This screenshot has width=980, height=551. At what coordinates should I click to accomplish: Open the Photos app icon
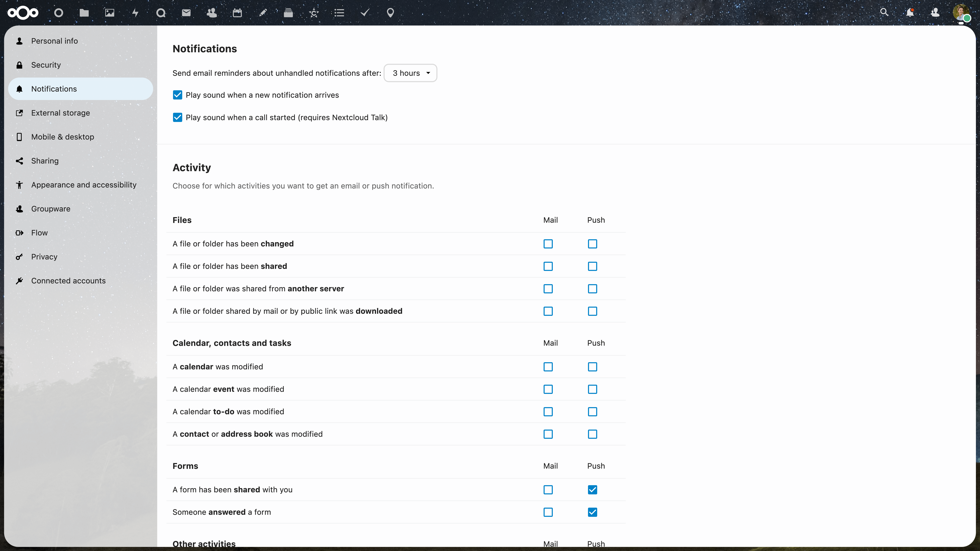[x=110, y=13]
